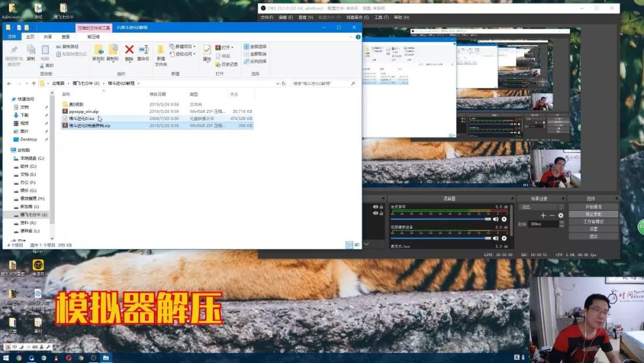Click the Paste icon in the clipboard group
644x363 pixels.
45,50
